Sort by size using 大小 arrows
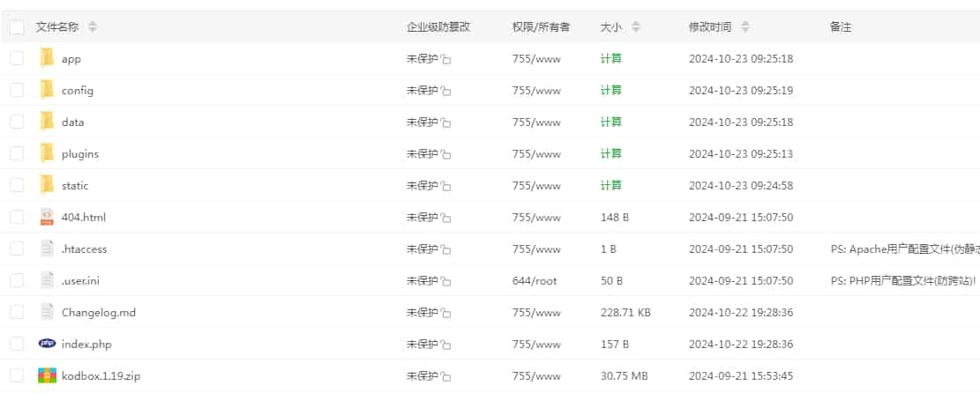980x408 pixels. click(x=636, y=27)
